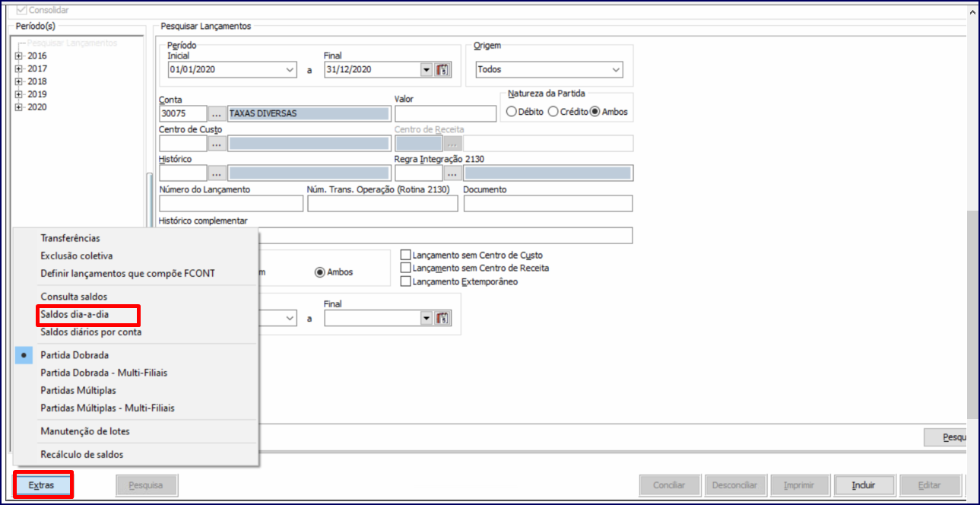The image size is (980, 505).
Task: Open the Origem Todos dropdown
Action: (616, 70)
